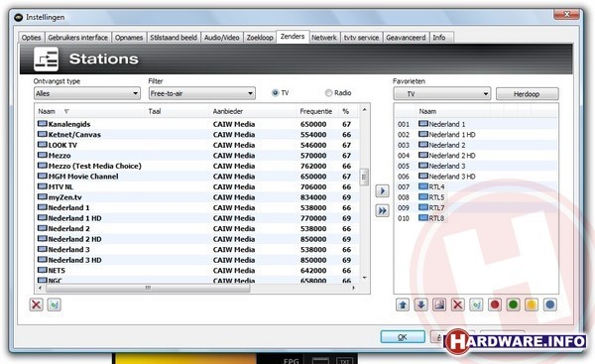This screenshot has height=364, width=595.
Task: Select the myZen.tv station row
Action: (196, 197)
